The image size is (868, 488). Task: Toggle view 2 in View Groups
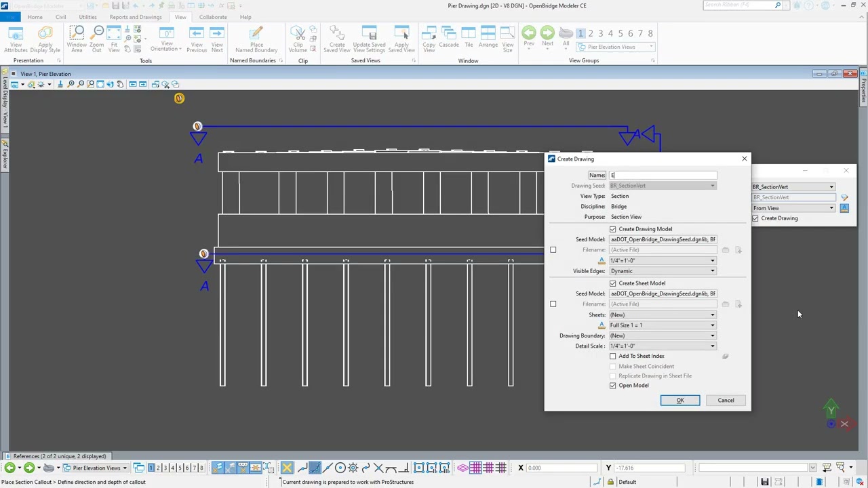point(591,33)
